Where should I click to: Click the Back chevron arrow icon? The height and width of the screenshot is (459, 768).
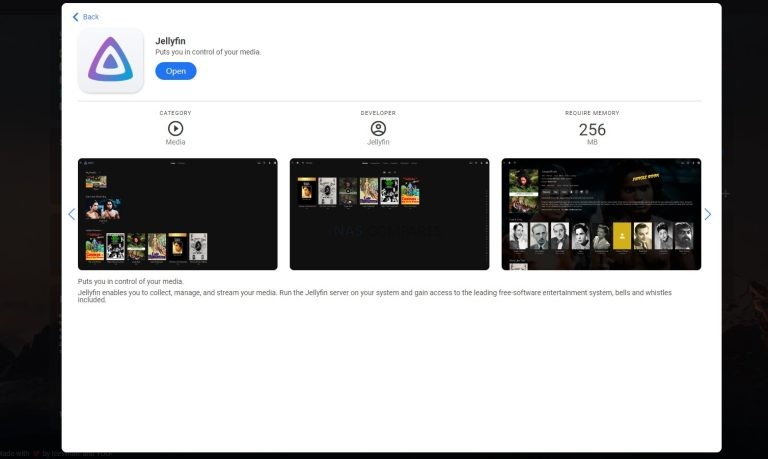point(75,17)
